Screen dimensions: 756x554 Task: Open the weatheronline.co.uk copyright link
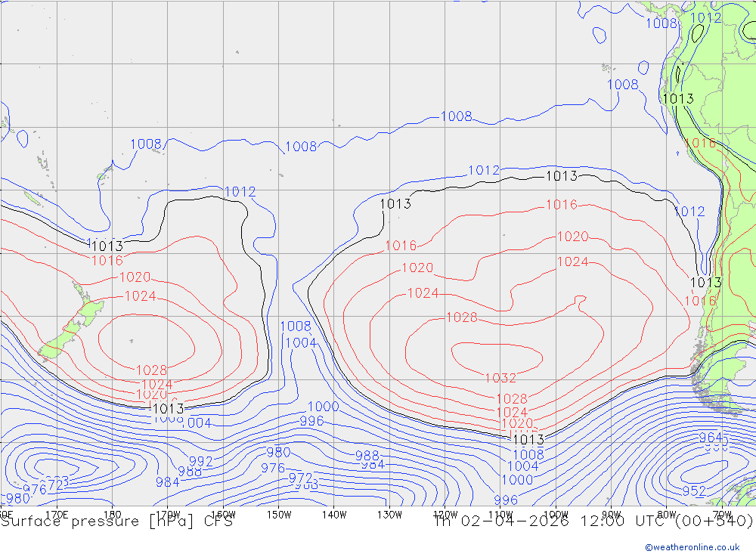tap(692, 547)
